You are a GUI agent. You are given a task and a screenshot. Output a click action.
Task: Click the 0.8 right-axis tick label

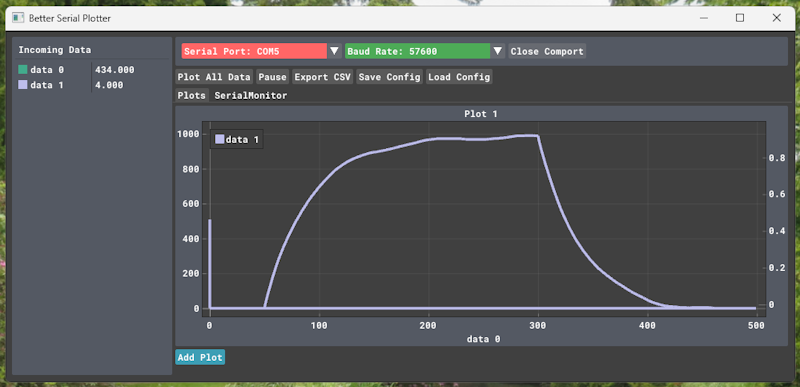777,158
